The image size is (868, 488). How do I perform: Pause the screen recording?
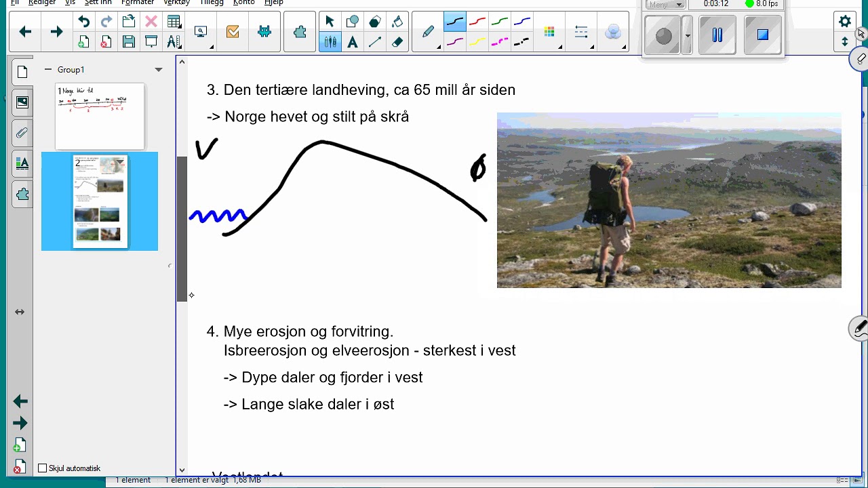717,35
